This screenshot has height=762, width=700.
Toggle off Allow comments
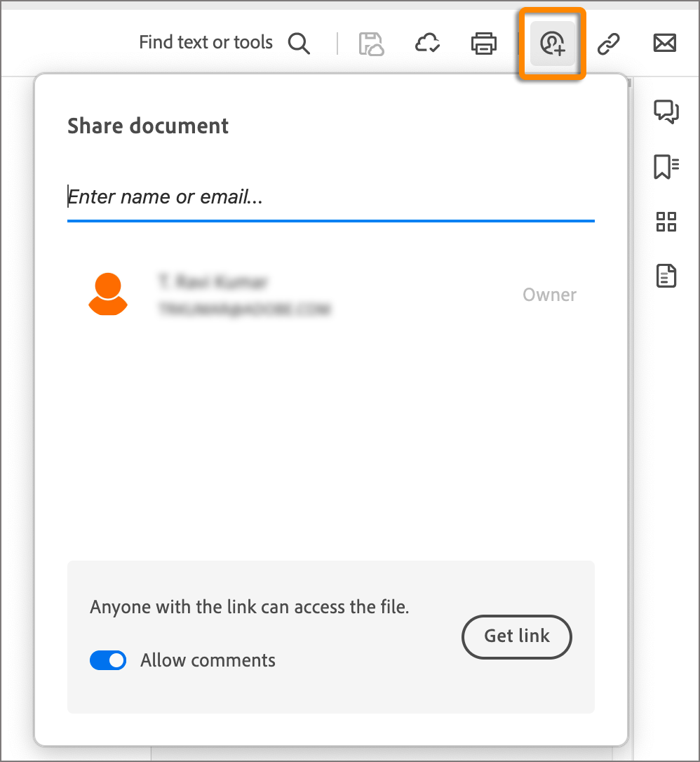(108, 660)
